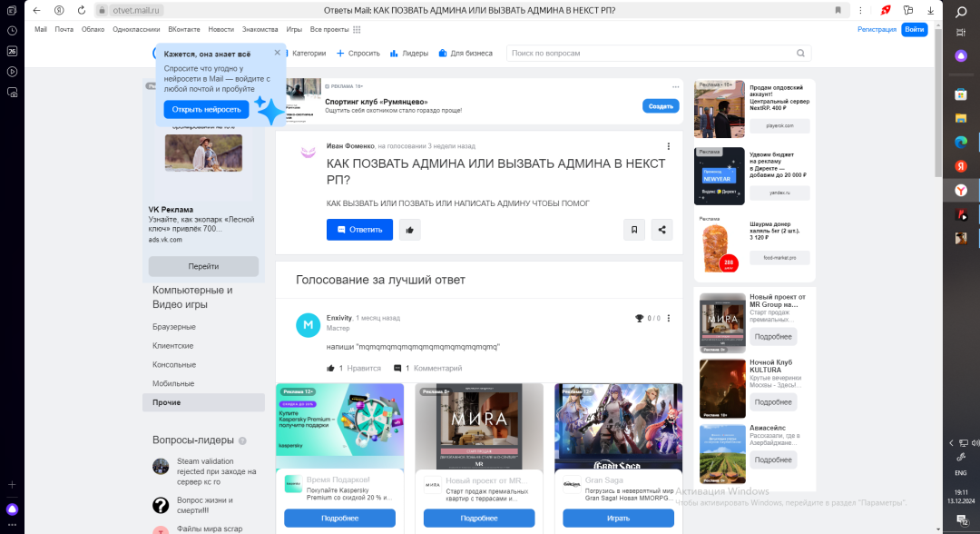Open author profile Иван Фоменко
The height and width of the screenshot is (534, 980).
click(350, 146)
